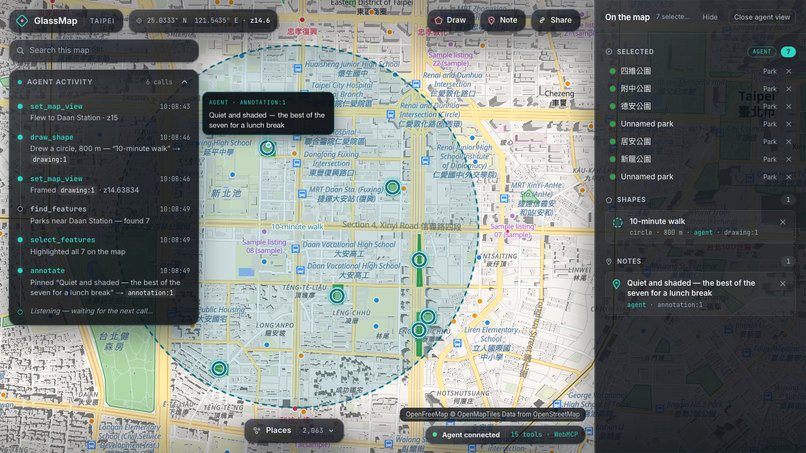Click the 15 tools WebMCP label
Image resolution: width=806 pixels, height=453 pixels.
544,434
